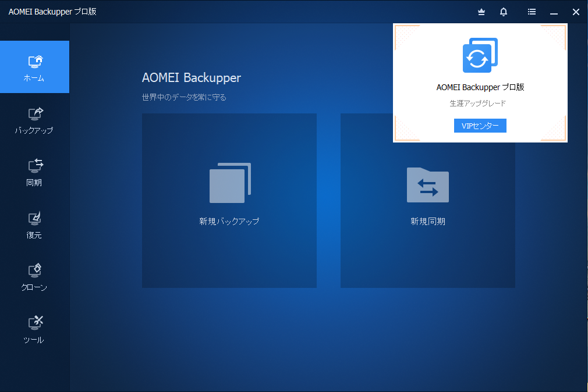This screenshot has height=392, width=588.
Task: Click the AOMEI Backupper heading on home page
Action: (192, 77)
